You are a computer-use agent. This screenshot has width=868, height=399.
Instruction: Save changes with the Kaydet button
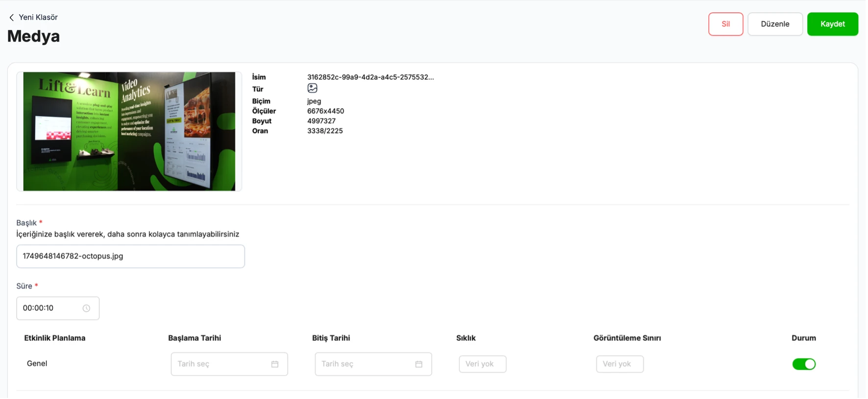833,24
